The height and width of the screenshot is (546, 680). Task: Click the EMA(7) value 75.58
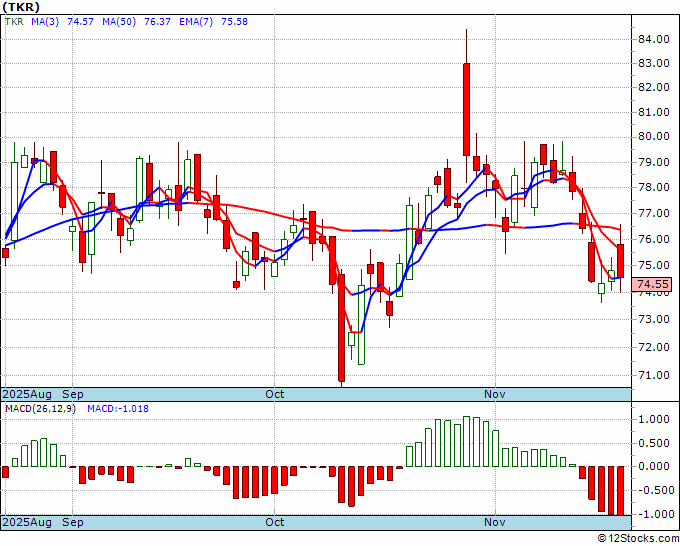pos(234,22)
